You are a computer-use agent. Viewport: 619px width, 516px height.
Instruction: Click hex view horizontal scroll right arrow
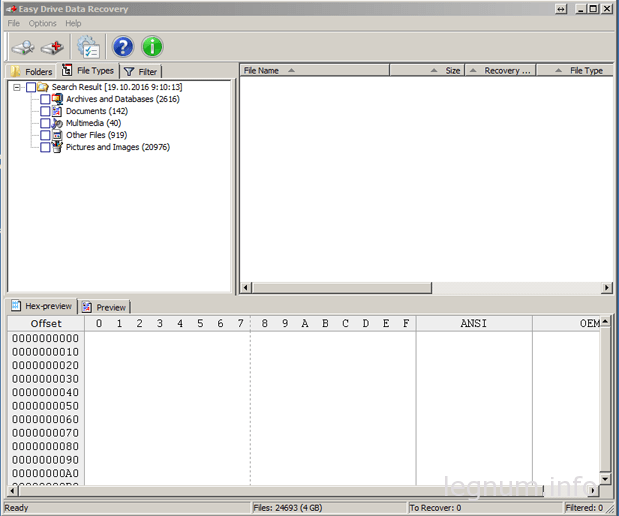[x=592, y=491]
